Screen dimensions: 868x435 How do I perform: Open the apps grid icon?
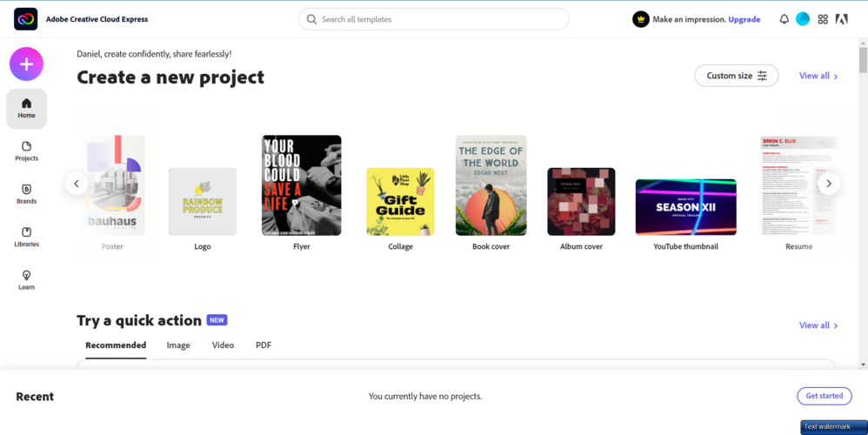click(x=823, y=19)
